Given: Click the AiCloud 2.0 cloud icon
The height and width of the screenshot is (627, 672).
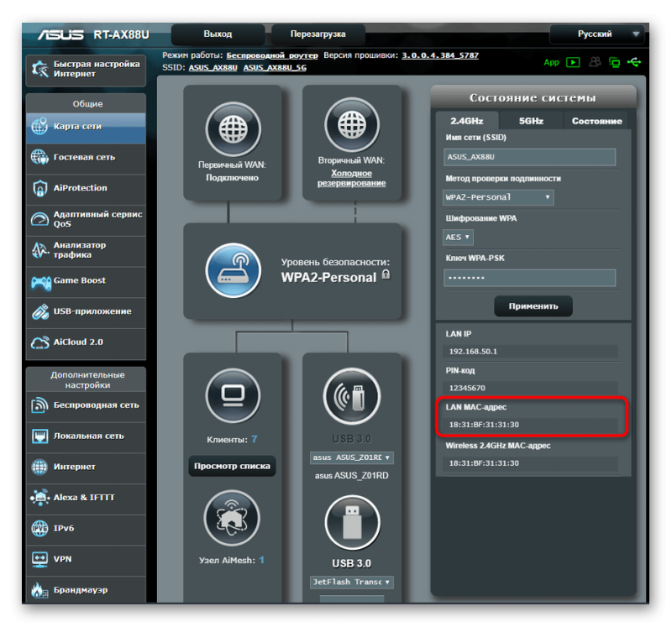Looking at the screenshot, I should [x=39, y=342].
